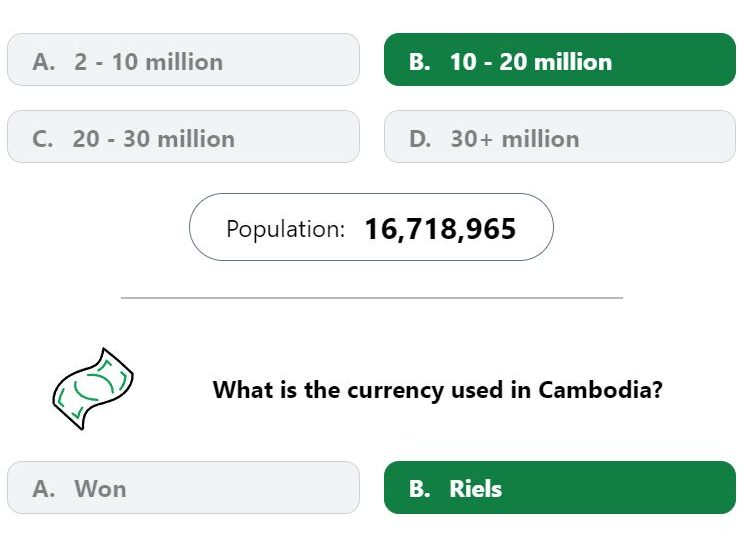Click the letter B. beside Riels
The height and width of the screenshot is (536, 742).
[x=420, y=489]
